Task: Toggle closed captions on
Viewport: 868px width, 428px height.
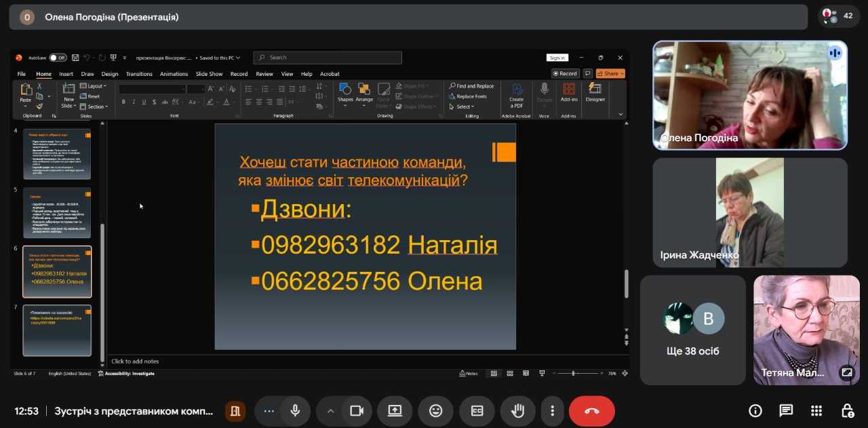Action: tap(477, 411)
